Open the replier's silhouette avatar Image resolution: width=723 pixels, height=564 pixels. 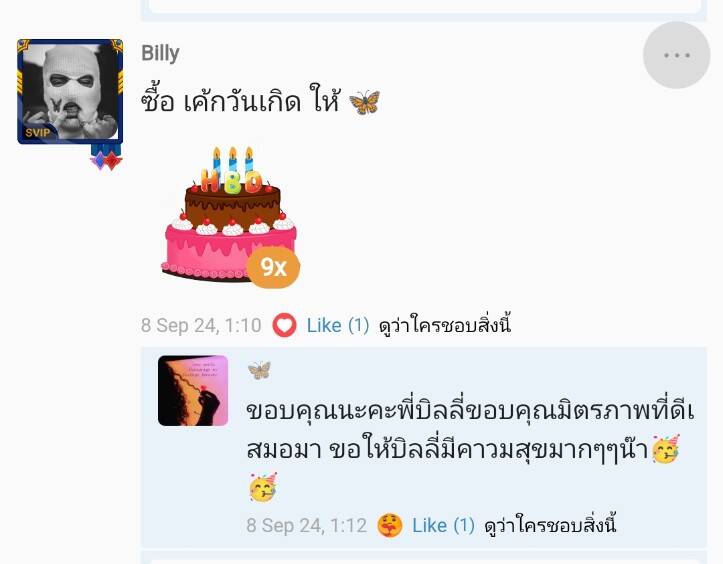click(193, 391)
